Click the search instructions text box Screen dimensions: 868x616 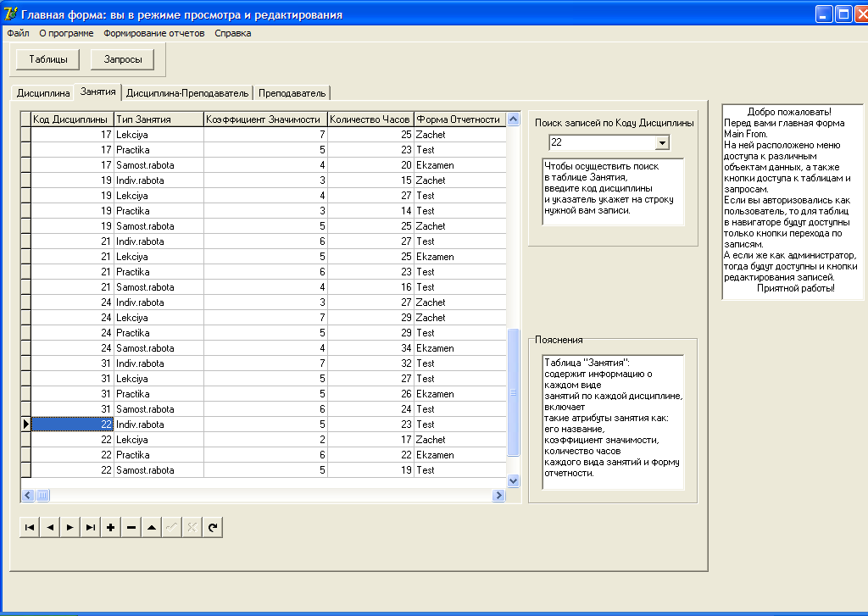point(614,192)
